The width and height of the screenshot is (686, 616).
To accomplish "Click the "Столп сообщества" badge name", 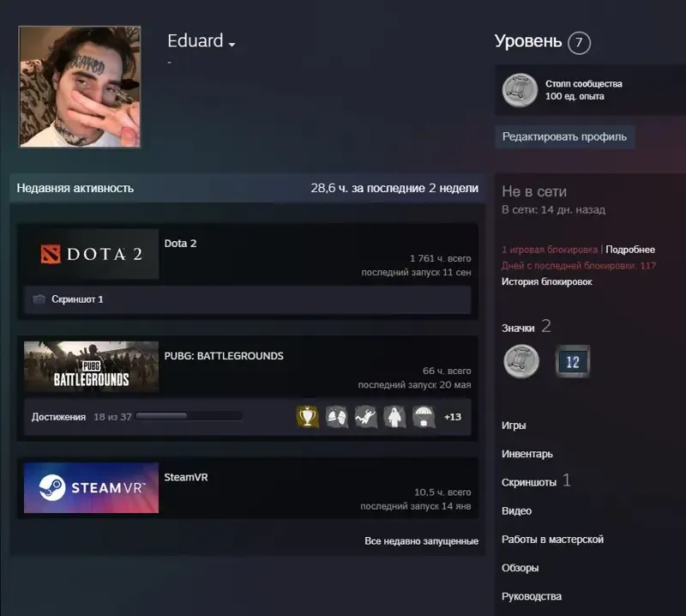I will (584, 83).
